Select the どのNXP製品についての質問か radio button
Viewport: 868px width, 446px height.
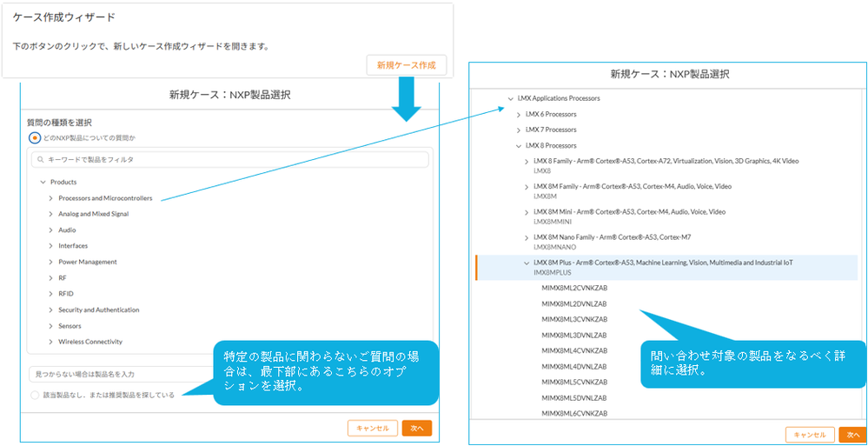[x=35, y=136]
